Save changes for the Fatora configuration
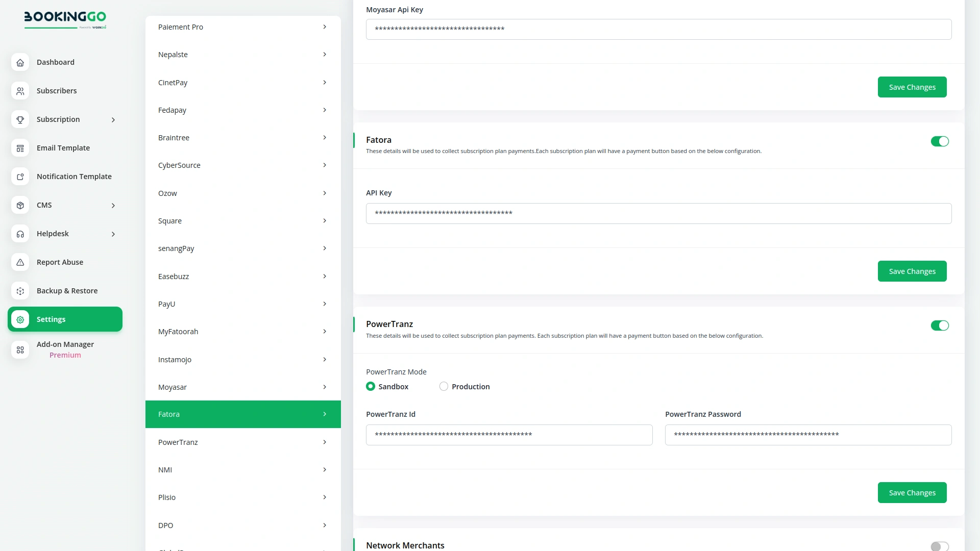Image resolution: width=980 pixels, height=551 pixels. (x=912, y=271)
